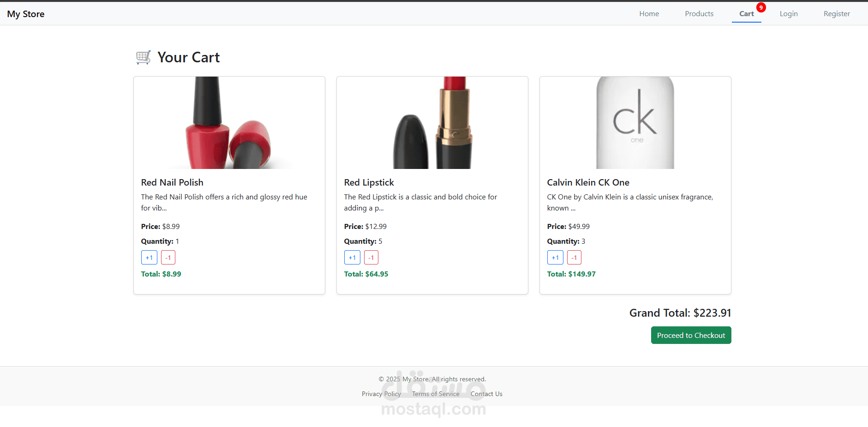868x427 pixels.
Task: Open the Login page link
Action: pos(789,14)
